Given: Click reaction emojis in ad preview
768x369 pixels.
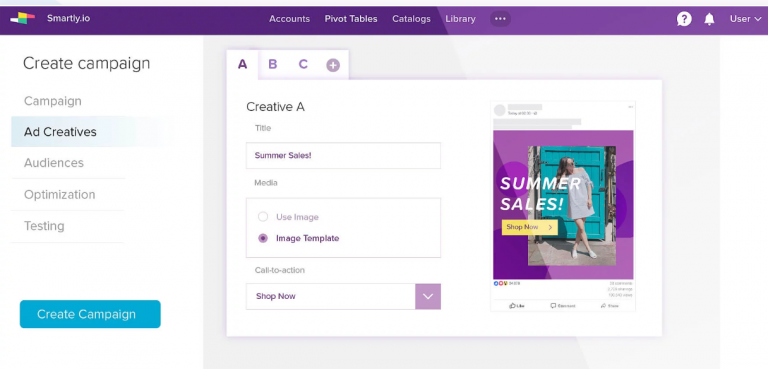Looking at the screenshot, I should click(501, 284).
